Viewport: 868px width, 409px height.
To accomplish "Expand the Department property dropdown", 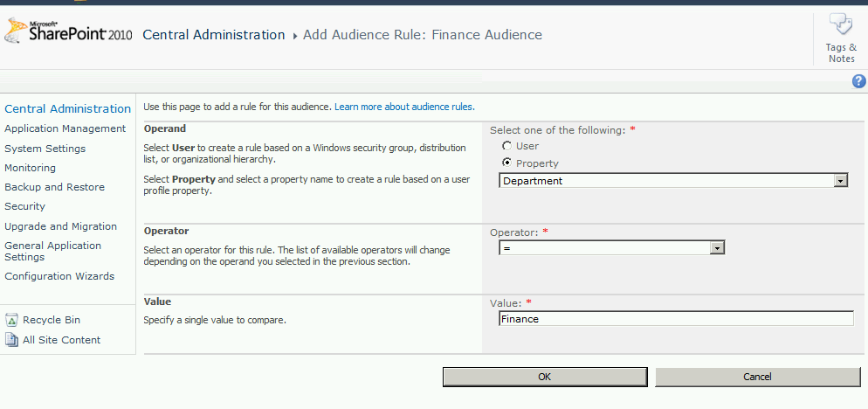I will (x=841, y=181).
